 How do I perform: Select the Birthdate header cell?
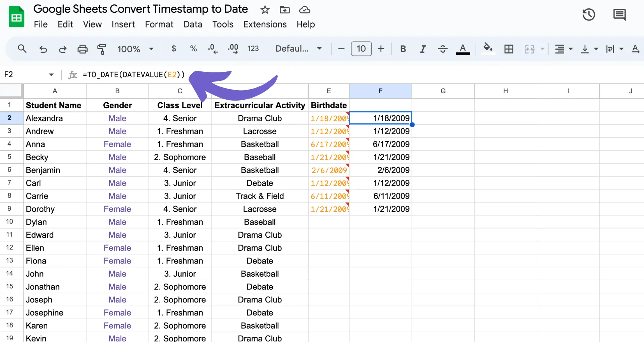[329, 105]
